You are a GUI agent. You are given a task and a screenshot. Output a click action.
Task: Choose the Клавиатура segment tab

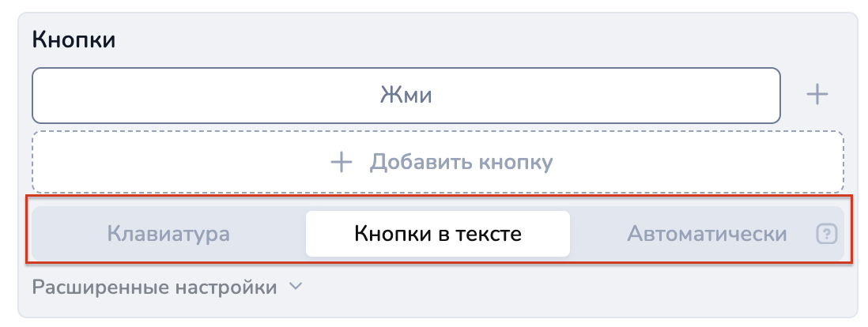tap(168, 234)
